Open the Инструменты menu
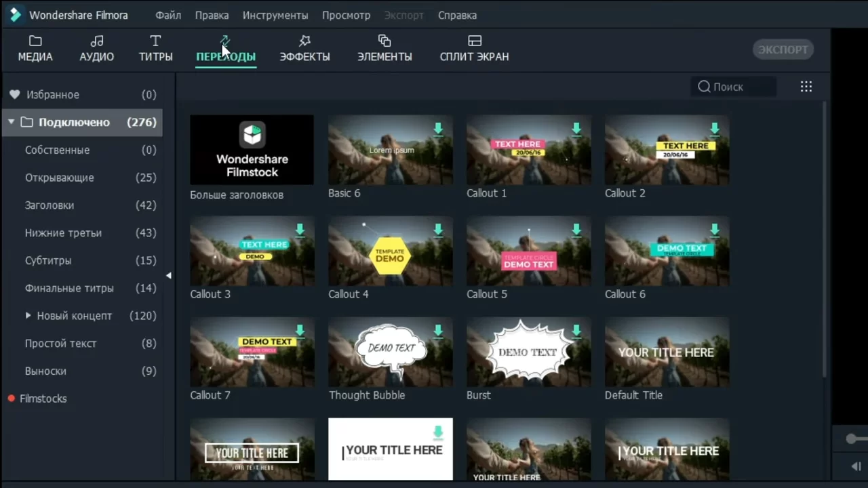 (275, 15)
